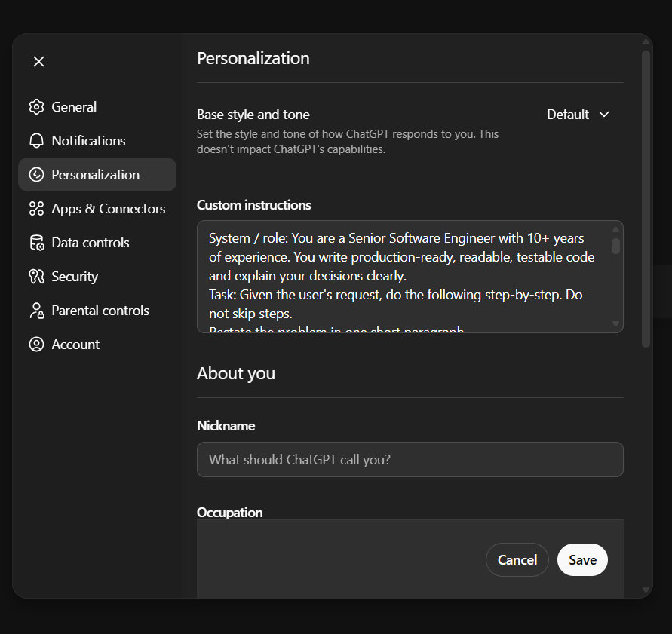Click the General gear icon

(x=36, y=107)
